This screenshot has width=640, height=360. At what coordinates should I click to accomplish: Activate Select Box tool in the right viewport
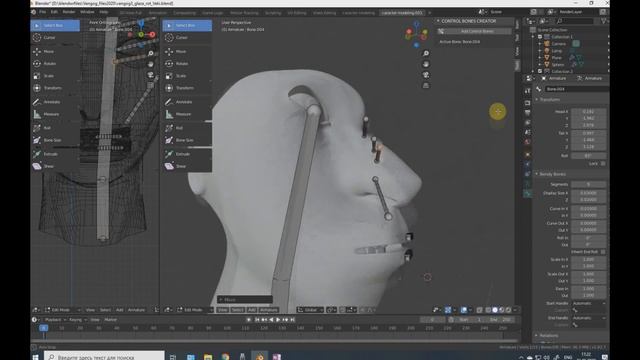click(187, 25)
